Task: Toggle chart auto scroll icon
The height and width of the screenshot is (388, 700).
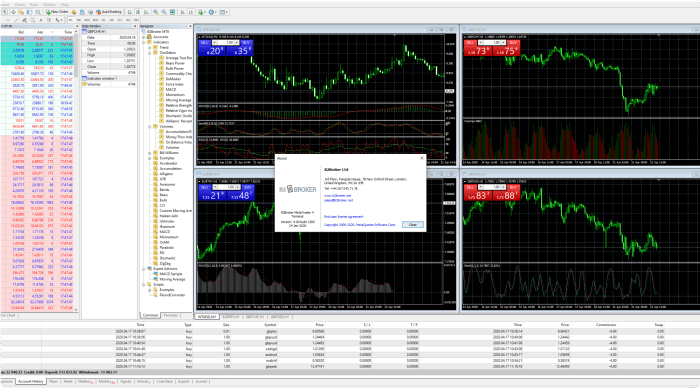Action: pos(183,12)
